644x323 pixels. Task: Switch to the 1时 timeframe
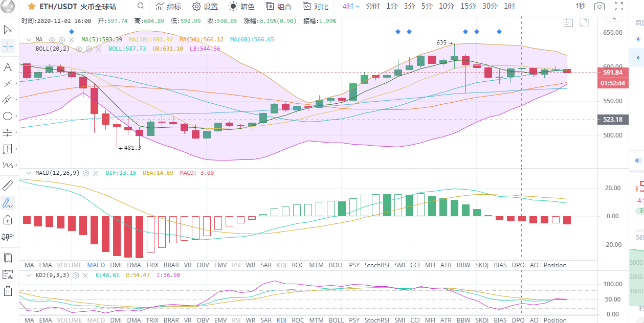point(509,7)
